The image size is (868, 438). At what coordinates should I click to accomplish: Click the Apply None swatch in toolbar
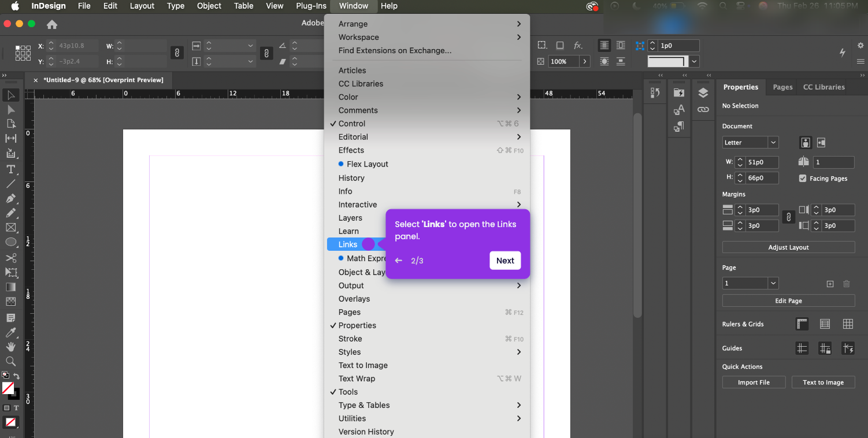pos(10,422)
